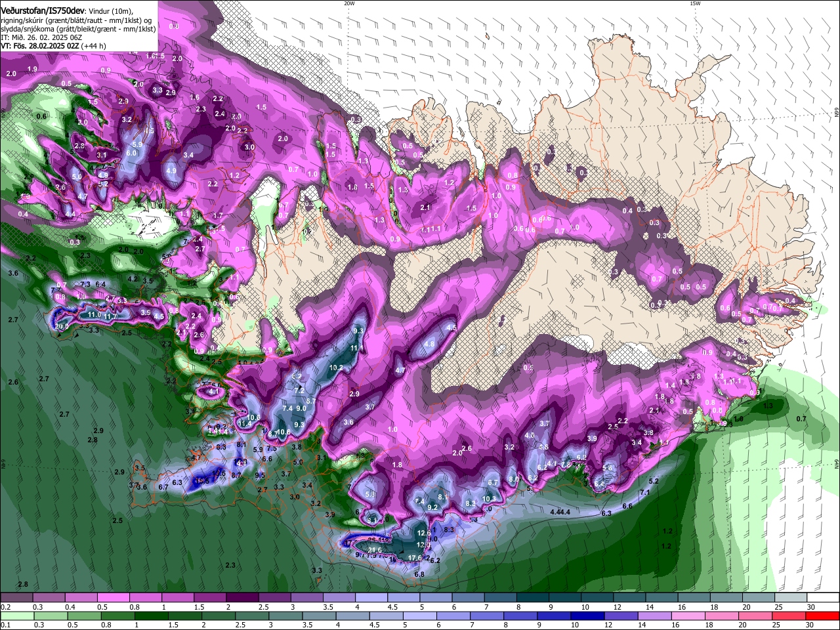This screenshot has height=630, width=840.
Task: Pick the deep blue rain swatch at 10
Action: pyautogui.click(x=586, y=616)
